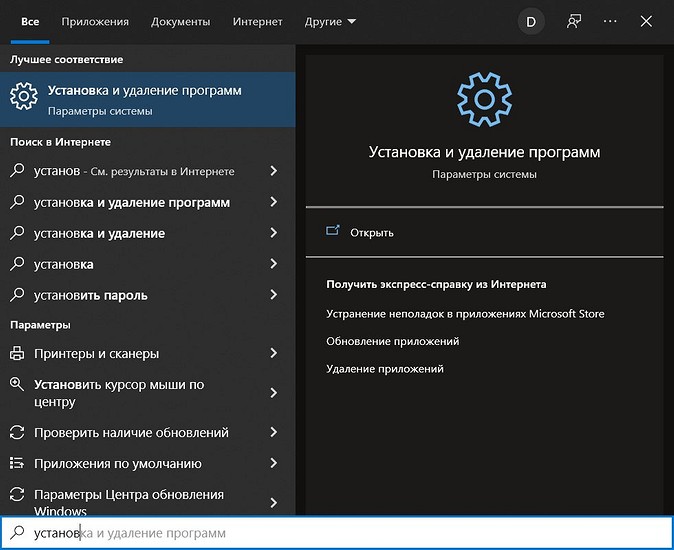Click Открыть in the preview pane
Screen dimensions: 674x550
372,232
